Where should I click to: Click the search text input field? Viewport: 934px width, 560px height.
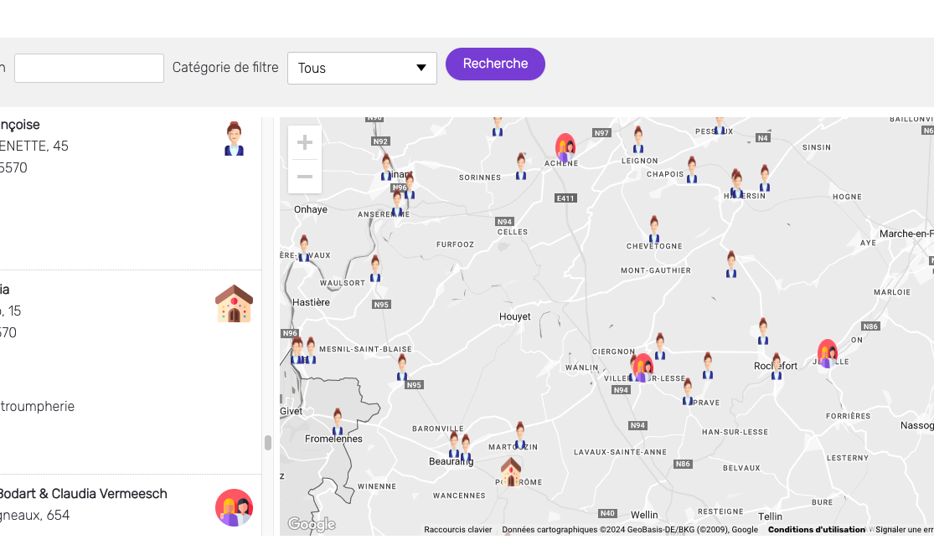89,69
